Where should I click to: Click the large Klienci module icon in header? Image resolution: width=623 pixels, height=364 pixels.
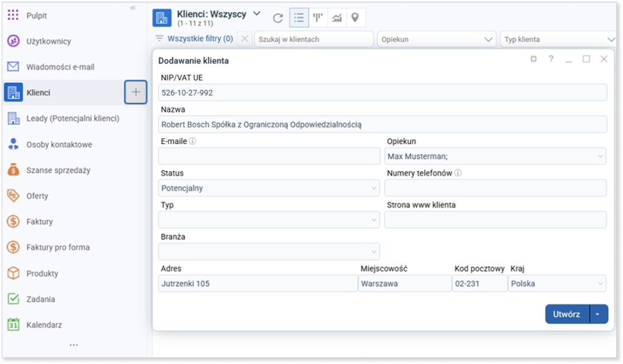tap(162, 18)
